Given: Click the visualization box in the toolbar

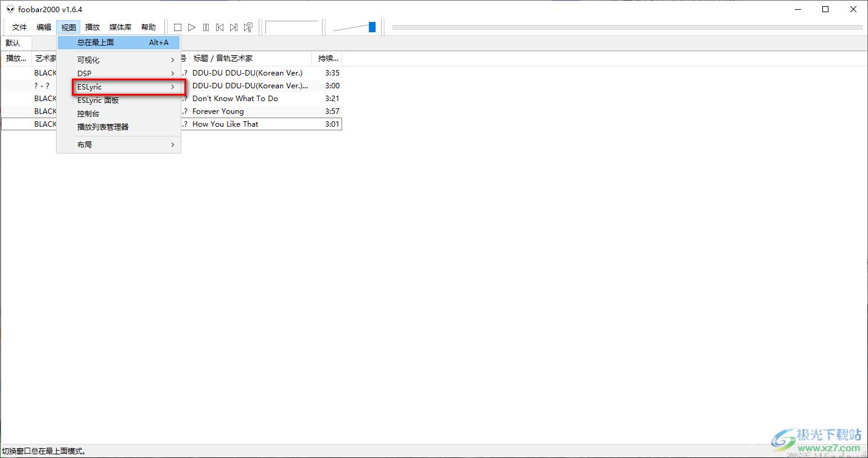Looking at the screenshot, I should pos(292,27).
